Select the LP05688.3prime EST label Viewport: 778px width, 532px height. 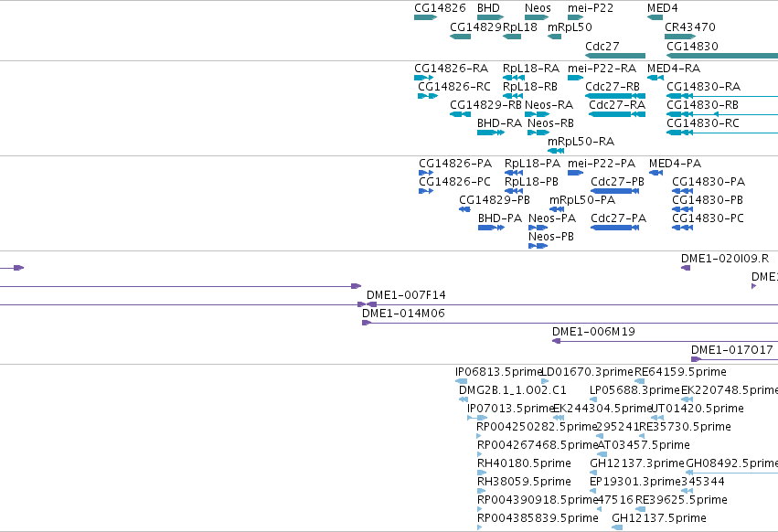(x=634, y=390)
